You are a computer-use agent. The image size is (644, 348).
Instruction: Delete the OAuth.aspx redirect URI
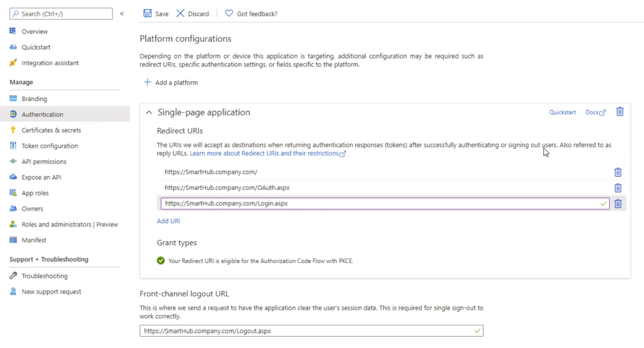618,188
